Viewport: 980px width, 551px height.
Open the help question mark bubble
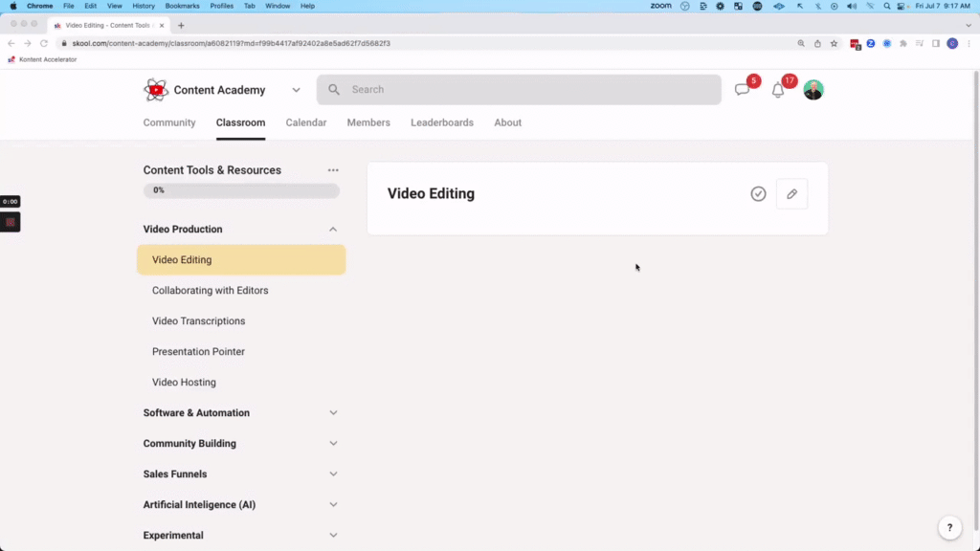948,527
